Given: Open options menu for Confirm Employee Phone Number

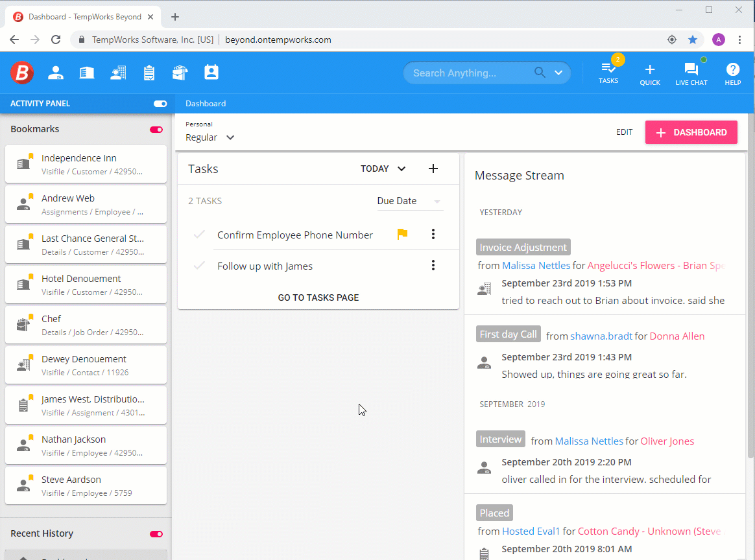Looking at the screenshot, I should (x=433, y=234).
